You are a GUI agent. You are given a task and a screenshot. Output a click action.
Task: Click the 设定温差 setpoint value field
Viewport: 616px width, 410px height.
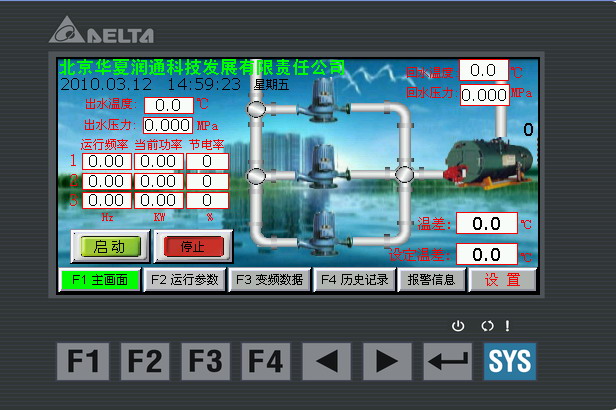487,255
